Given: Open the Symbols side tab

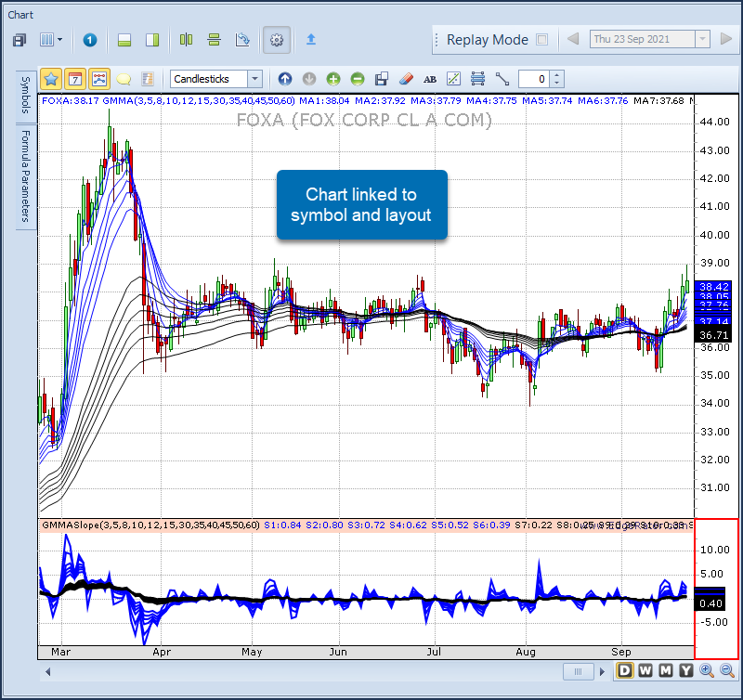Looking at the screenshot, I should (26, 96).
